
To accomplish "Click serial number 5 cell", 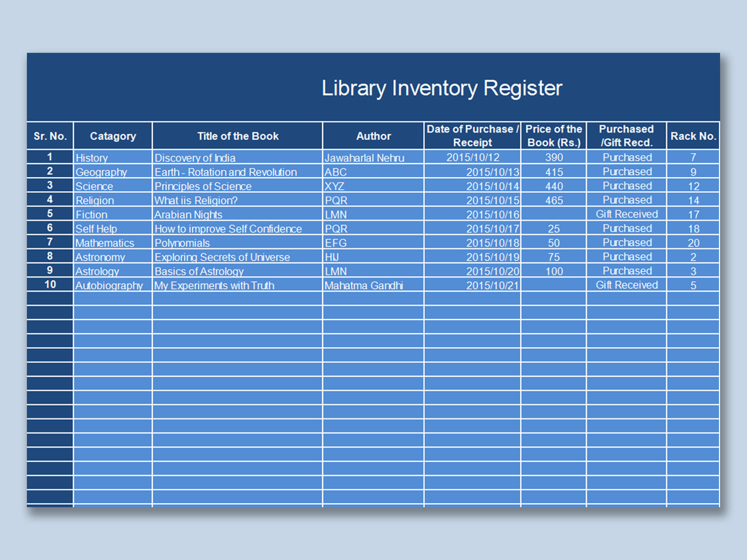I will [x=50, y=214].
